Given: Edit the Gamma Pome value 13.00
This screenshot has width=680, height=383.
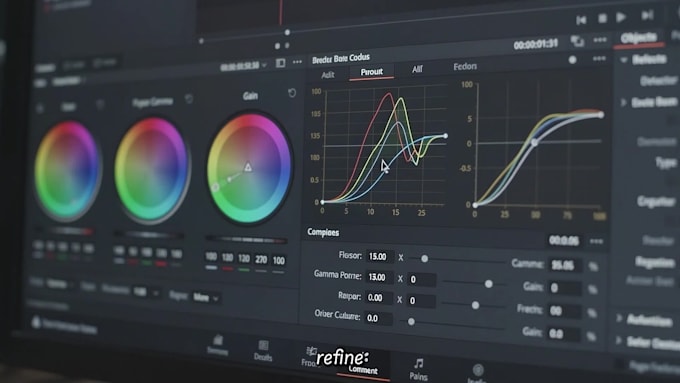Looking at the screenshot, I should (379, 277).
